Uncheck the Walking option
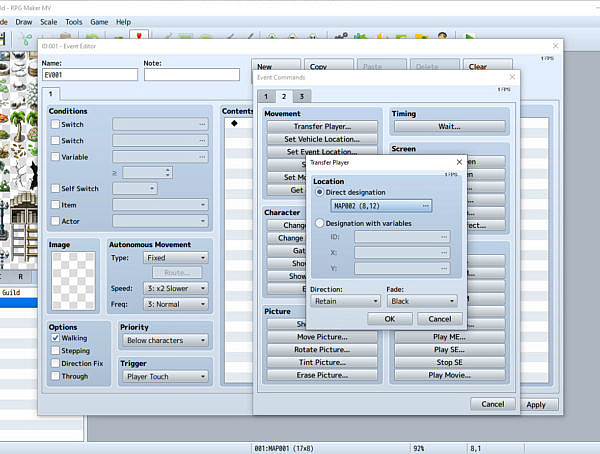 56,339
